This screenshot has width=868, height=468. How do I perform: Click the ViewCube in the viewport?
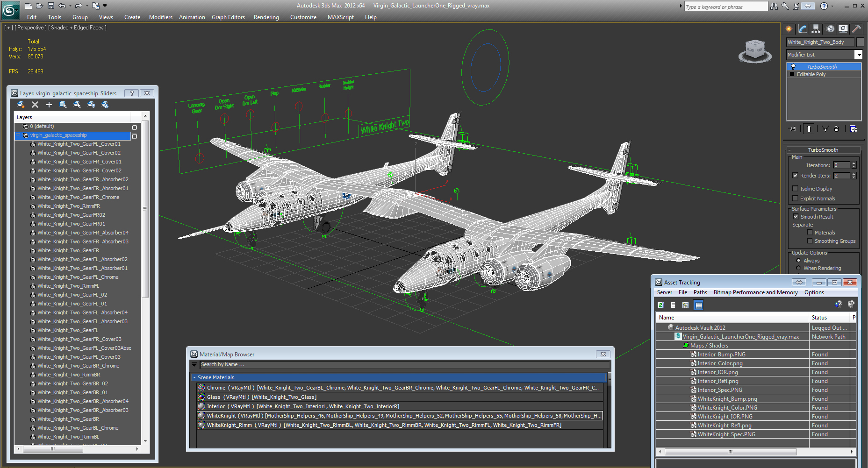754,50
